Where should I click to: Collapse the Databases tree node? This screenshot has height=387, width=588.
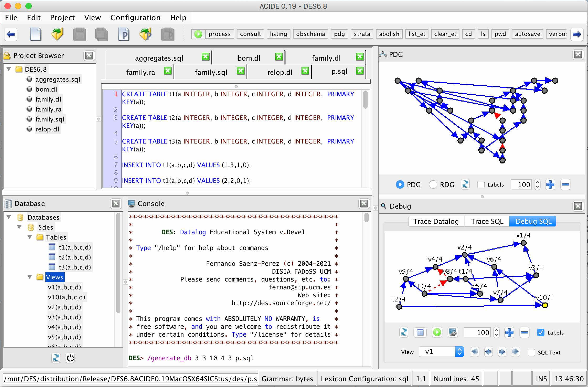coord(9,217)
